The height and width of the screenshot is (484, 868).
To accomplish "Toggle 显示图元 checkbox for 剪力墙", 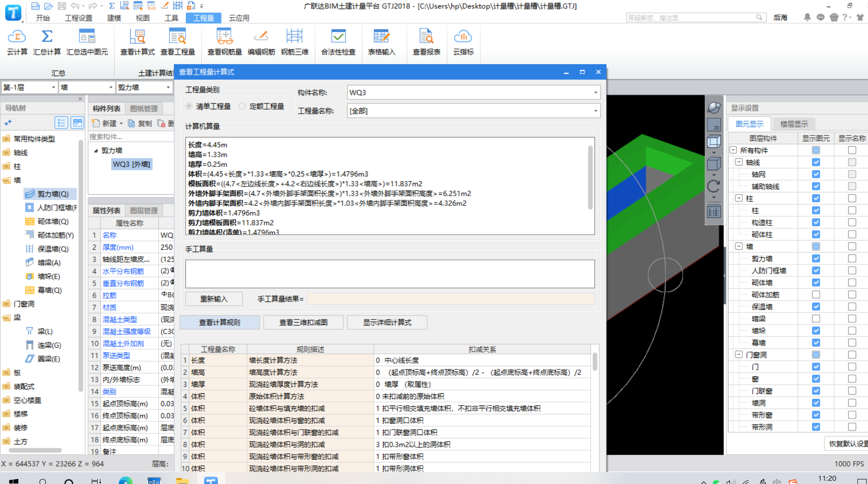I will [x=816, y=258].
